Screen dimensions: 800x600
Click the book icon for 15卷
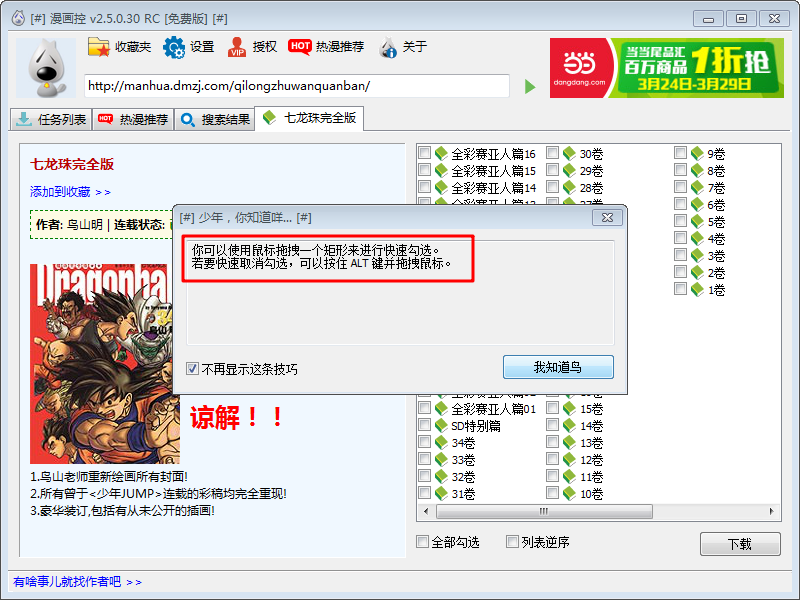(x=569, y=409)
